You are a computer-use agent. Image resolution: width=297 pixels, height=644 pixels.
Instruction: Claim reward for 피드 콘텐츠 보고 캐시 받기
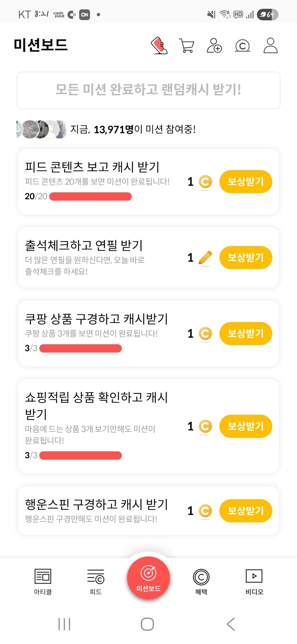(x=245, y=182)
